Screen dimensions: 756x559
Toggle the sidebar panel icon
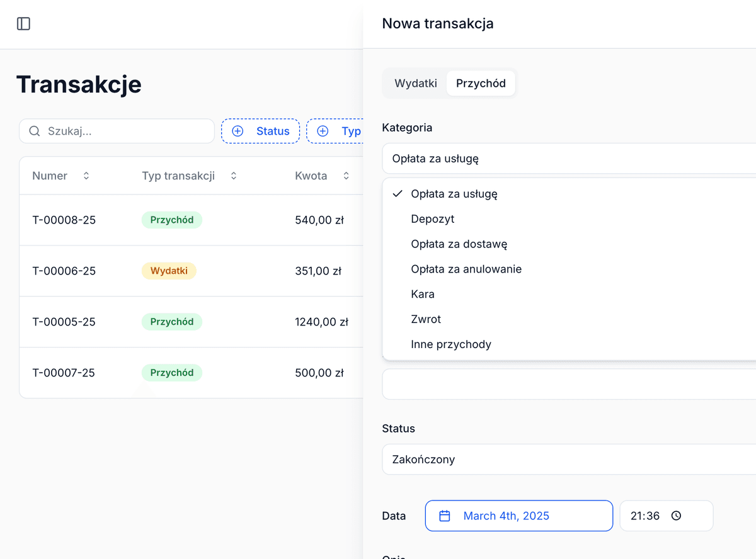pos(23,24)
